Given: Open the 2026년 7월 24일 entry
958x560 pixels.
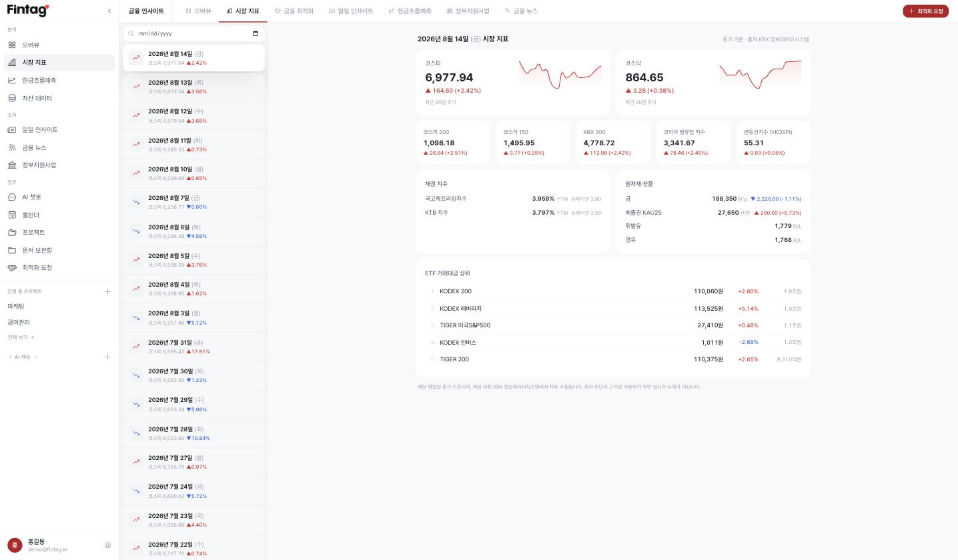Looking at the screenshot, I should point(194,491).
